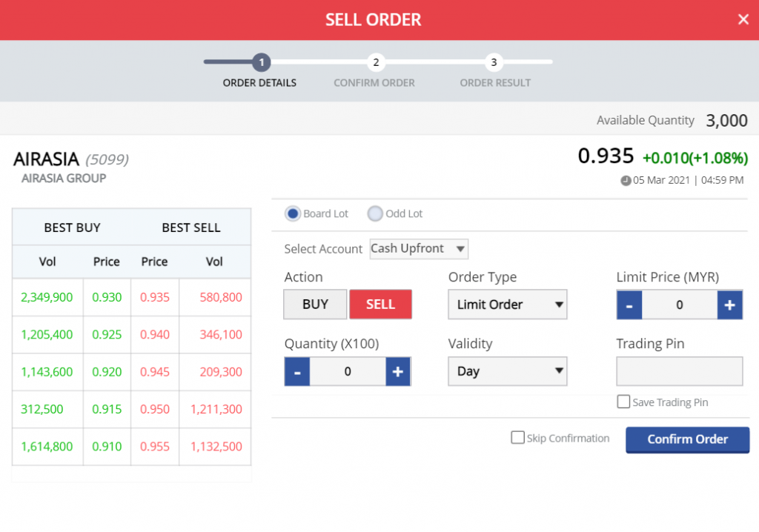Click sell volume 580,800
The width and height of the screenshot is (759, 532).
pos(221,297)
